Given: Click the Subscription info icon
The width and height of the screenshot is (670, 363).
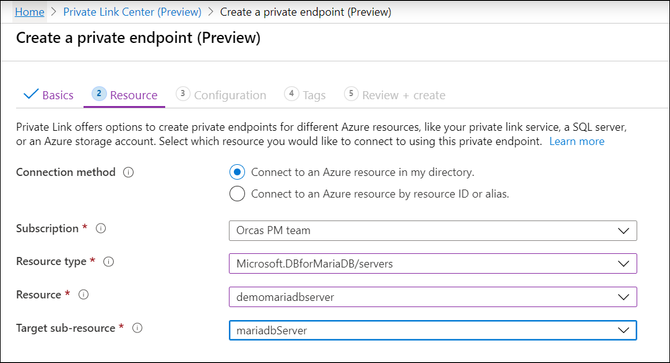Looking at the screenshot, I should tap(100, 228).
